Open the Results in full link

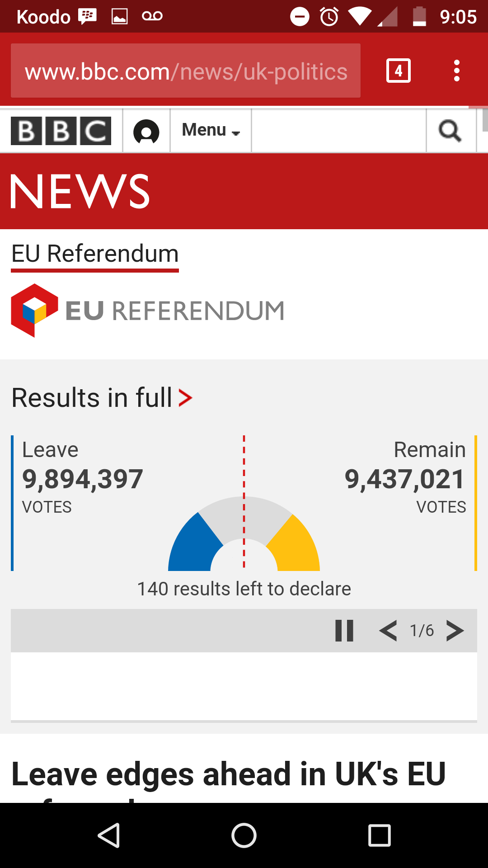102,398
